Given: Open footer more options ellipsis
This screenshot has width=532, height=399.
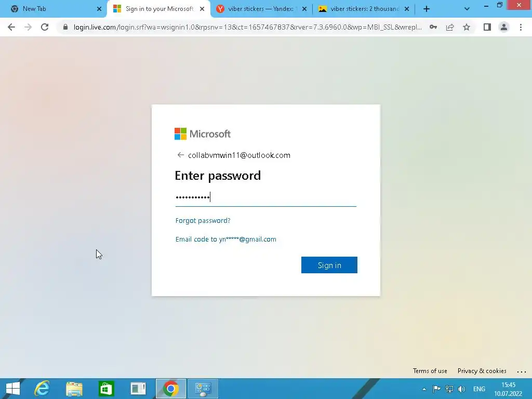Looking at the screenshot, I should [522, 371].
